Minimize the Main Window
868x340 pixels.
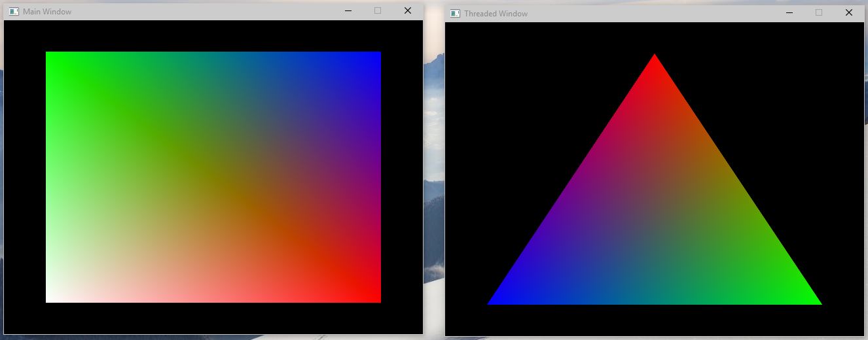(348, 11)
